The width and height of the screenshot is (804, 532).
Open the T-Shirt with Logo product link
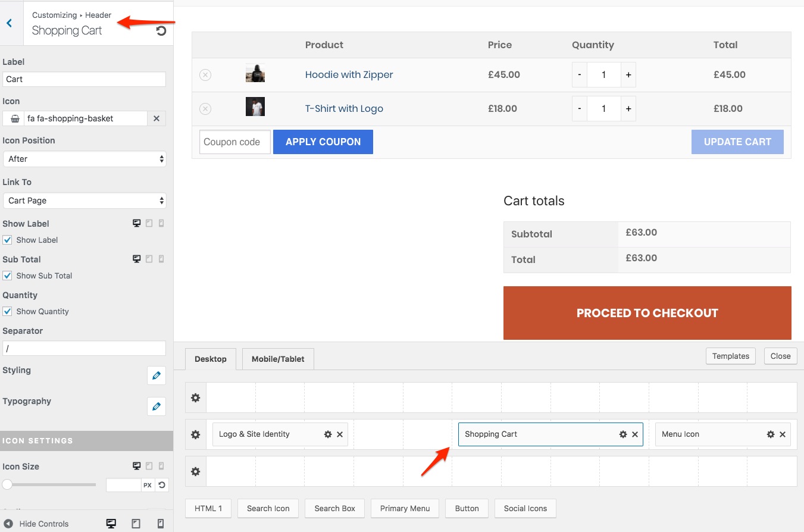coord(344,109)
